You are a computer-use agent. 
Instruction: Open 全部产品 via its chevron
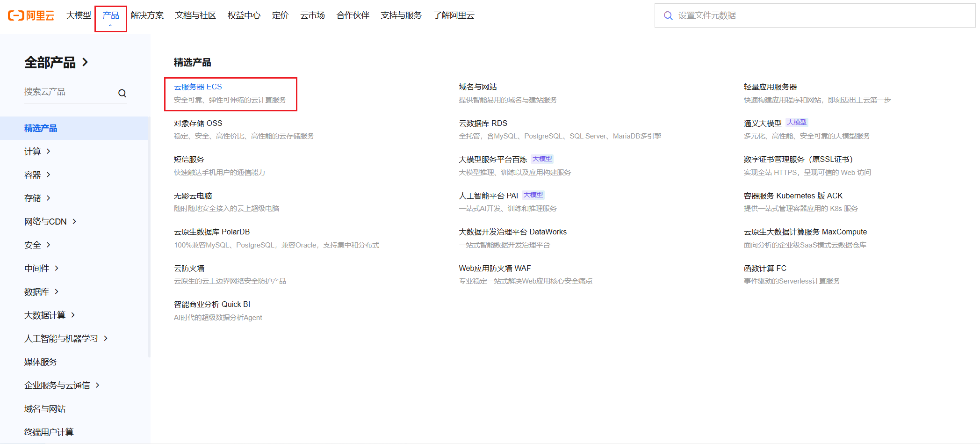tap(86, 62)
